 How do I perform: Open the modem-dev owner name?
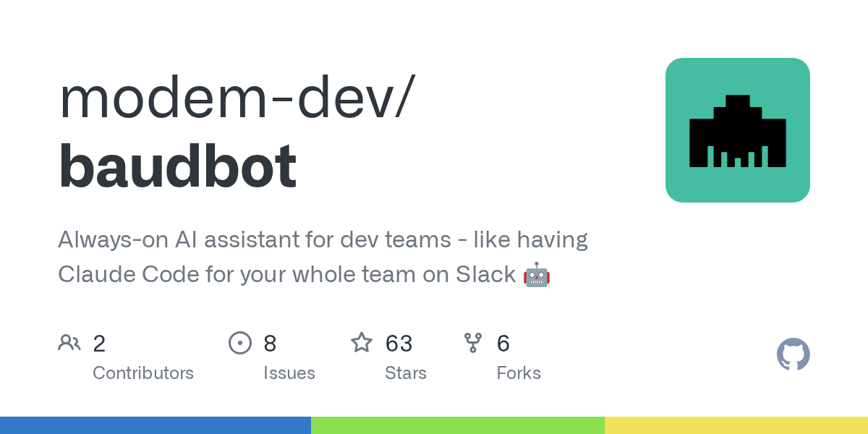click(235, 98)
